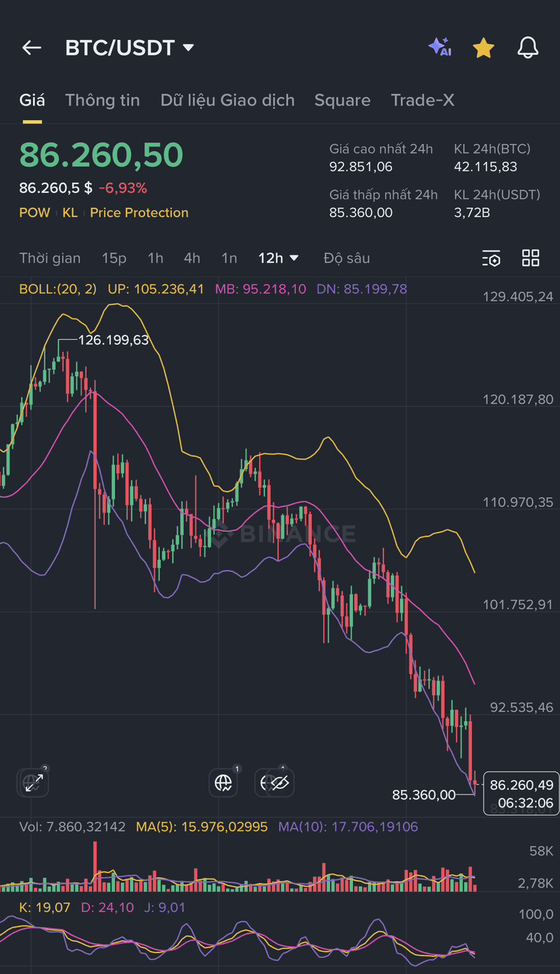Tap the globe chart-events icon
The height and width of the screenshot is (974, 560).
[x=223, y=783]
